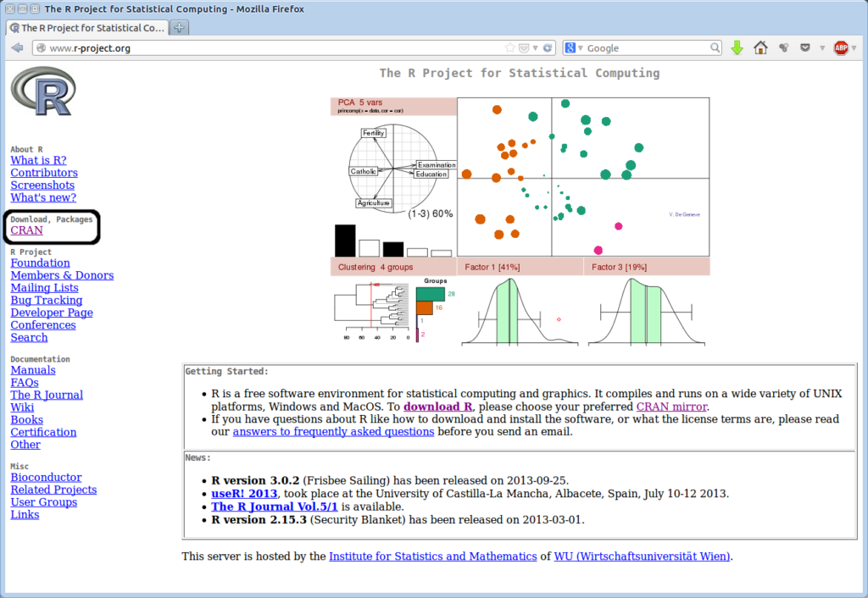Screen dimensions: 868x598
Task: Go to the home page icon
Action: point(760,48)
